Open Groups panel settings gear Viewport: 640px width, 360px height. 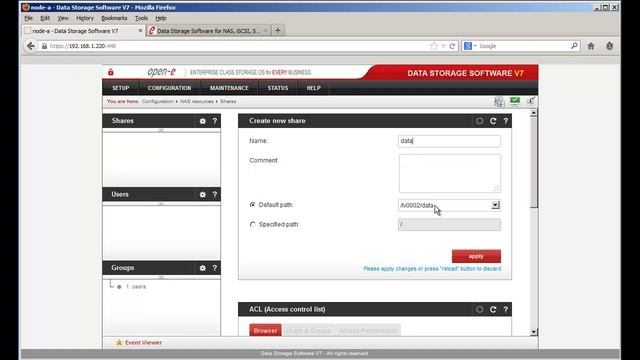[x=202, y=268]
